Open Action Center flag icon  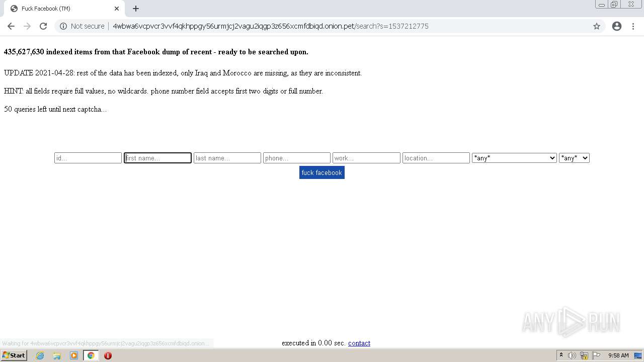tap(596, 355)
